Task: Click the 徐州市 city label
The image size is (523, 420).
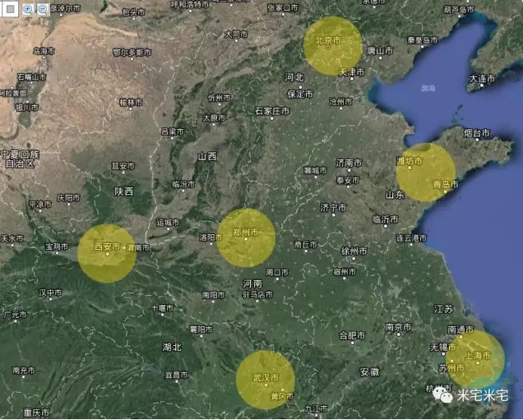Action: tap(354, 251)
